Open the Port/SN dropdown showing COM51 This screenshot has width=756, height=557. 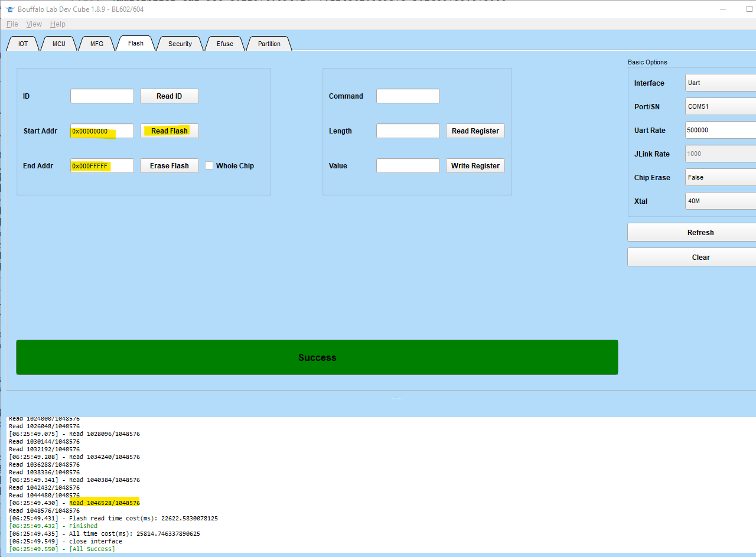[x=721, y=106]
